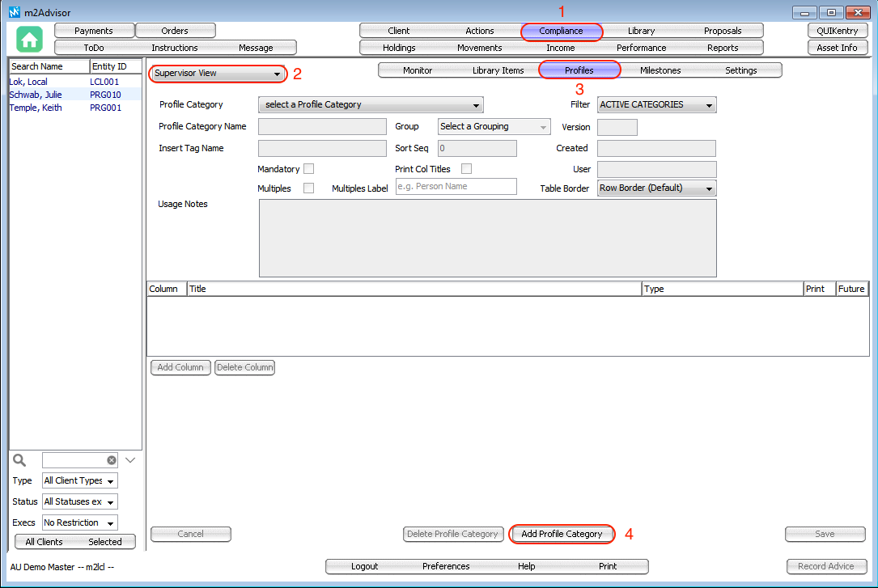Toggle the Multiples checkbox
This screenshot has width=878, height=588.
pyautogui.click(x=308, y=188)
